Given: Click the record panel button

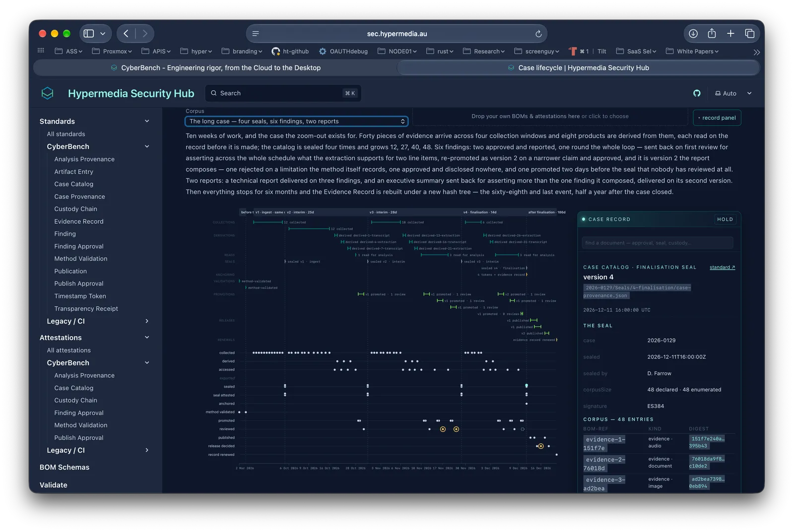Looking at the screenshot, I should pyautogui.click(x=717, y=118).
